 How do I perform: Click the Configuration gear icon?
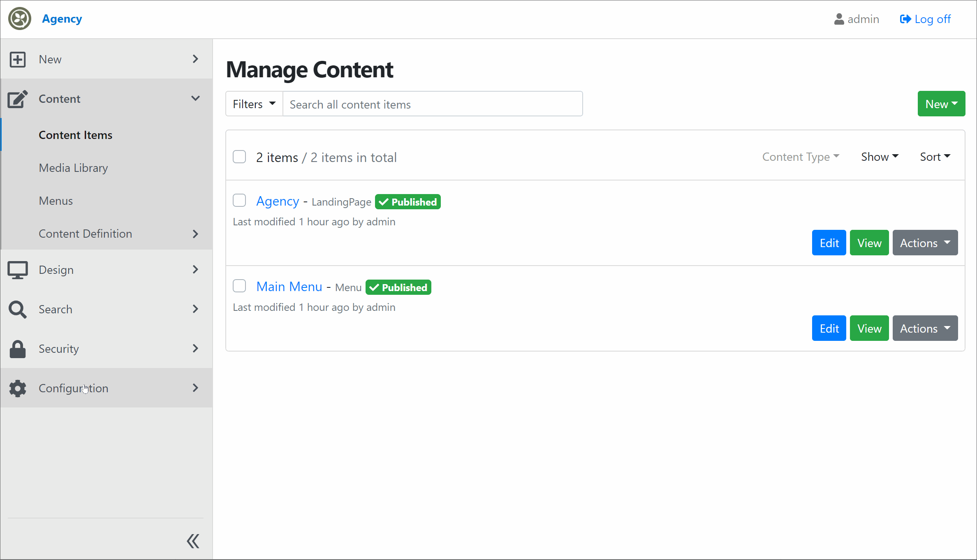coord(18,388)
